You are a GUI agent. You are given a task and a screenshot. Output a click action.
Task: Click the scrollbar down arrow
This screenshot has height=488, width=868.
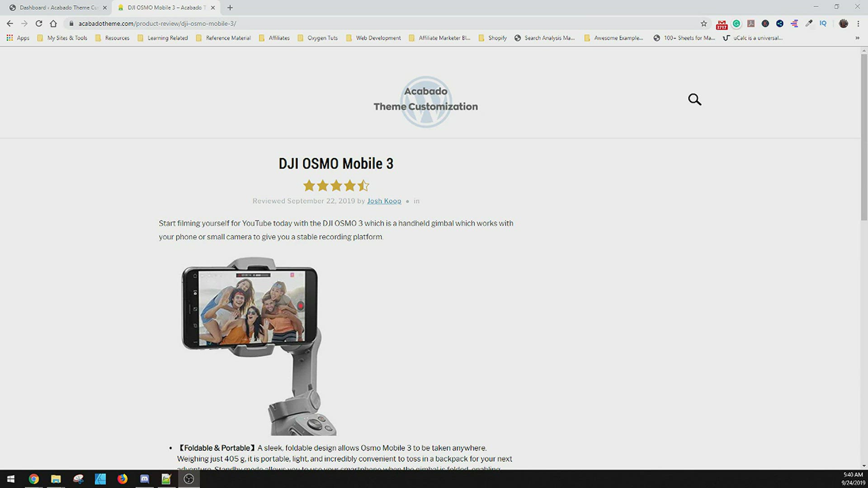click(864, 466)
